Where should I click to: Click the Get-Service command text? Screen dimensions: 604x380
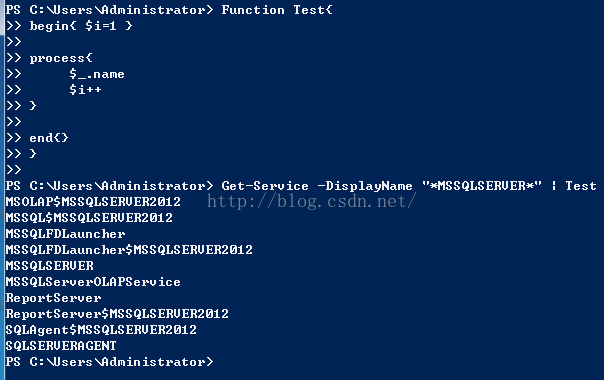coord(265,186)
